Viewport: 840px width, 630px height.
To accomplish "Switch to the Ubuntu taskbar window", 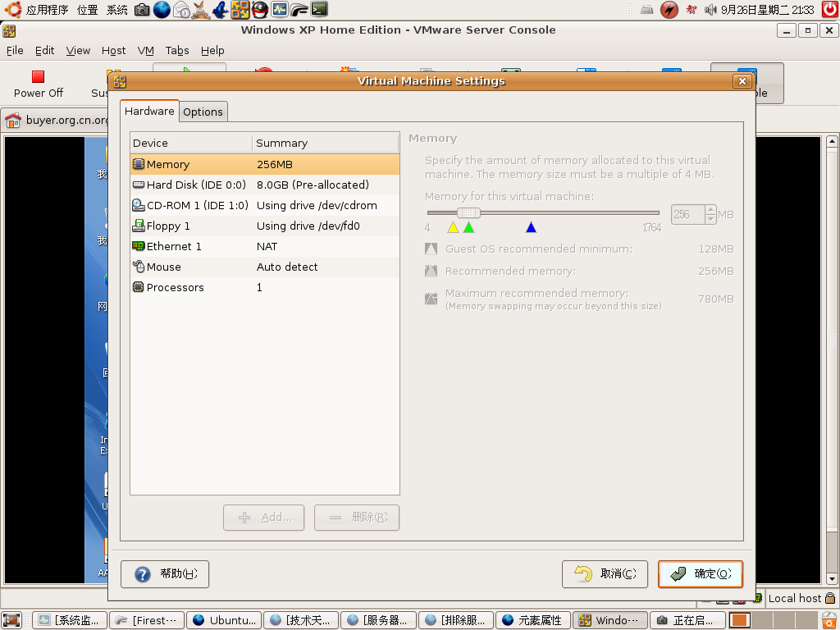I will tap(224, 620).
